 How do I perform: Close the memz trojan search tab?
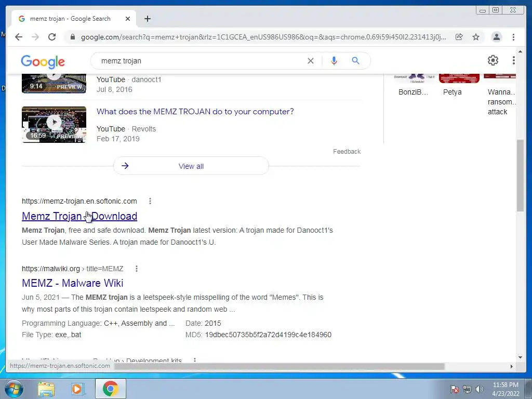pos(128,19)
